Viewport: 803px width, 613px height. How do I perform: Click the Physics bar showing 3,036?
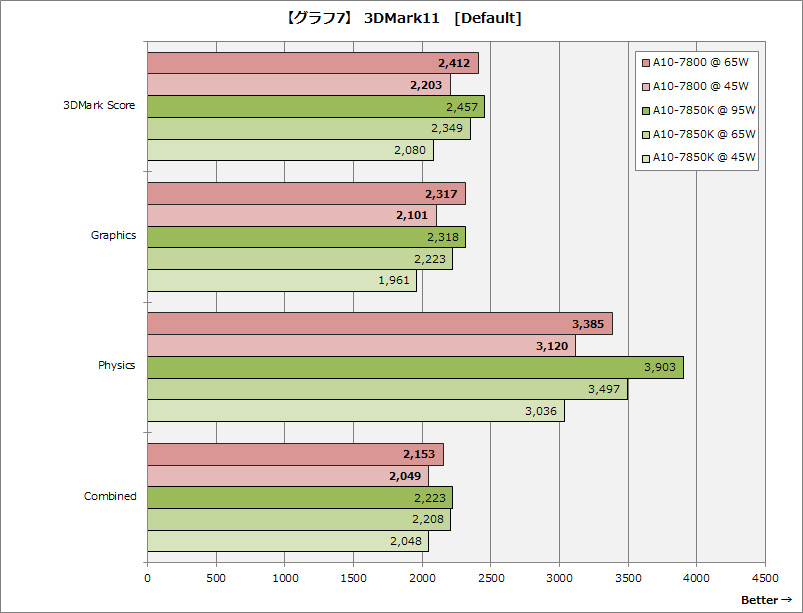click(355, 411)
